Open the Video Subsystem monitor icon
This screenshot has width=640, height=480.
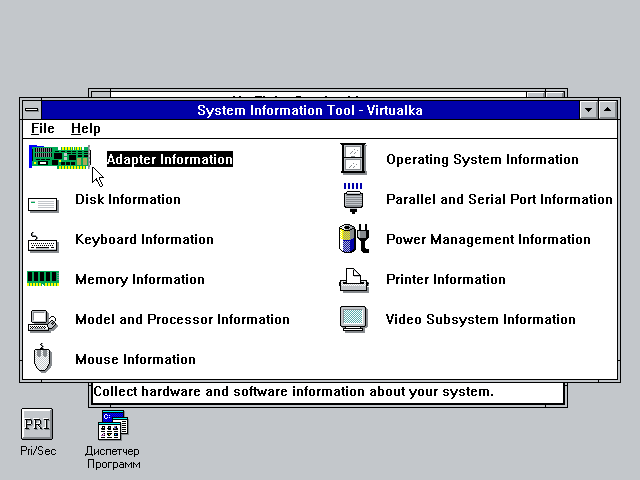pos(353,320)
